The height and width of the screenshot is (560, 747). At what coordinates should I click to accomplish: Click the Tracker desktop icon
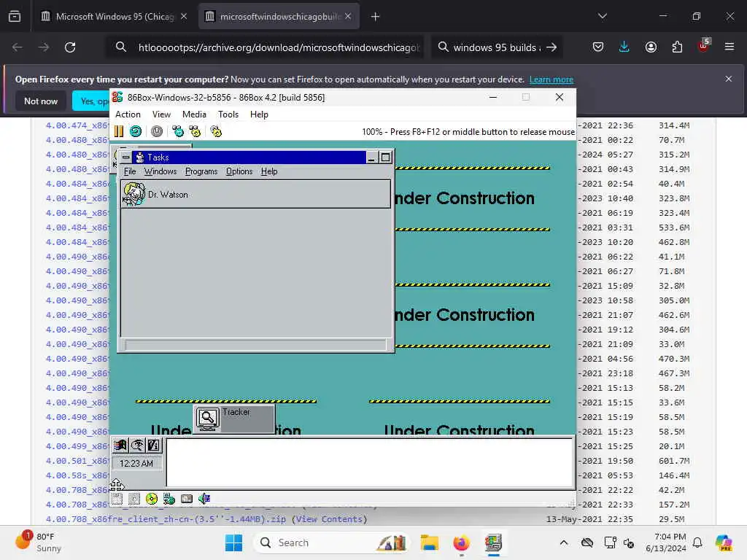[x=234, y=419]
